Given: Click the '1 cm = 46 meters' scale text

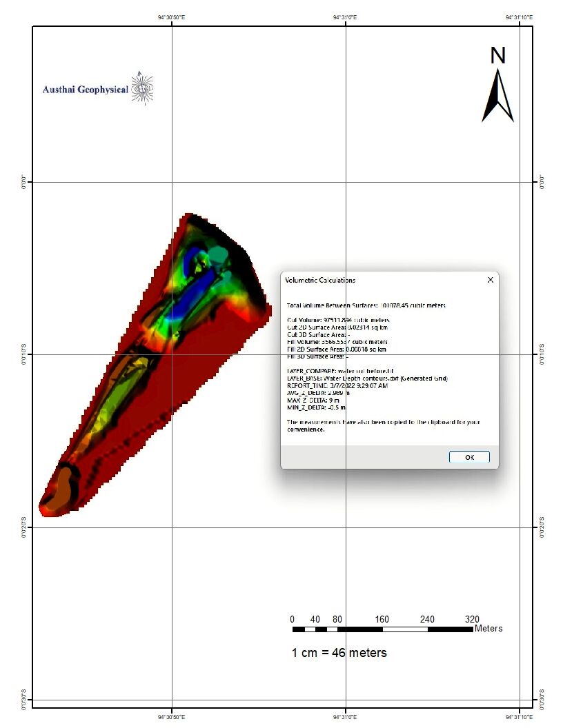Looking at the screenshot, I should (339, 651).
